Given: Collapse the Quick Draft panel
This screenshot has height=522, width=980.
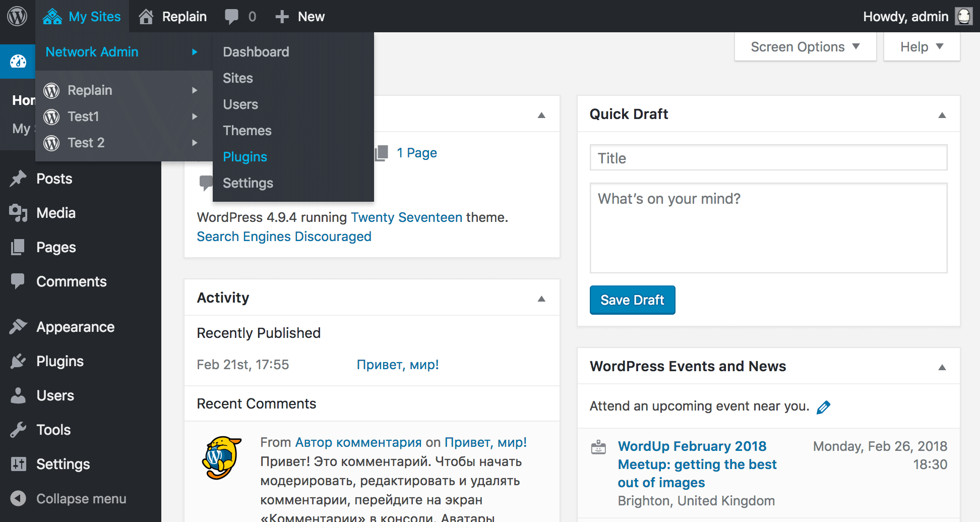Looking at the screenshot, I should coord(942,115).
